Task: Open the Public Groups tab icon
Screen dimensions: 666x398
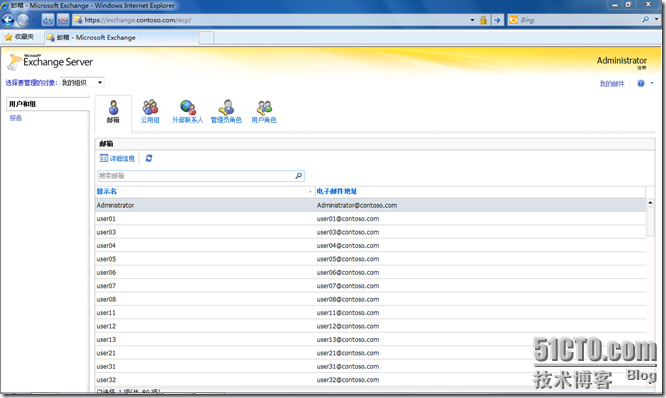Action: pyautogui.click(x=150, y=112)
